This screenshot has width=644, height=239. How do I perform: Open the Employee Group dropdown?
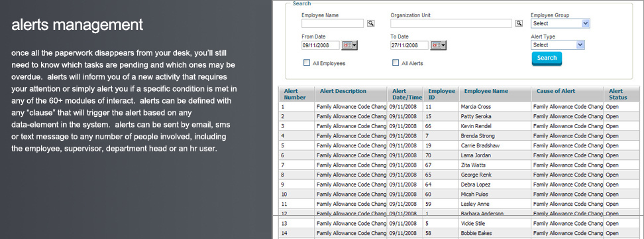coord(561,23)
